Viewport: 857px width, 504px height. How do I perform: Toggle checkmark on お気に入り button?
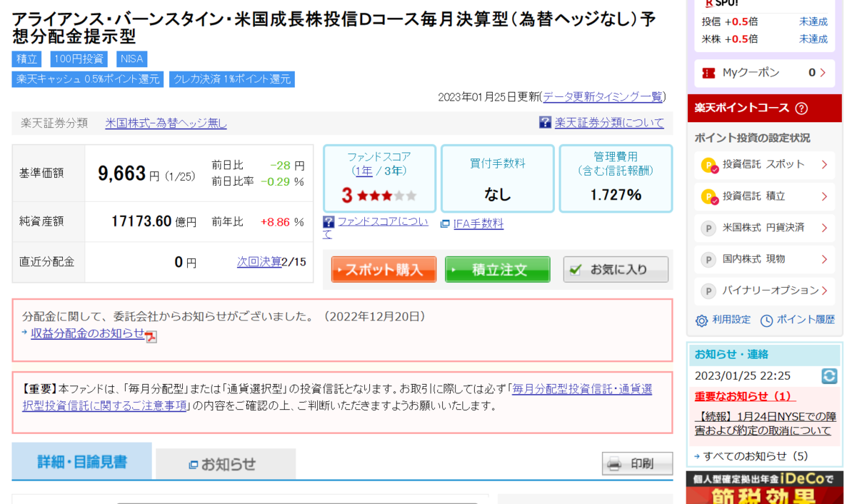pyautogui.click(x=576, y=270)
